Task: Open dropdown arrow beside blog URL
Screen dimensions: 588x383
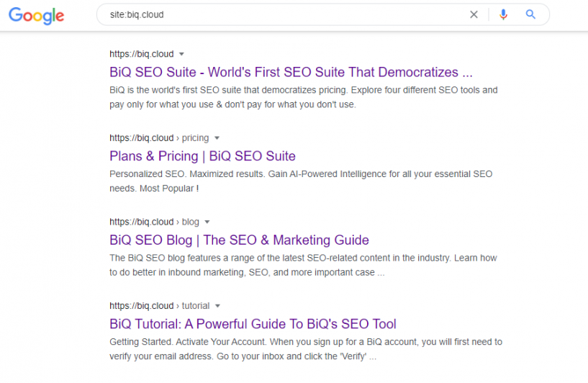Action: (207, 222)
